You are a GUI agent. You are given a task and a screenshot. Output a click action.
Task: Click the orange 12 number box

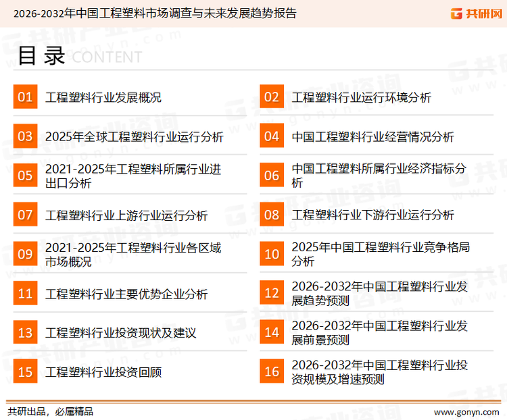pyautogui.click(x=272, y=293)
